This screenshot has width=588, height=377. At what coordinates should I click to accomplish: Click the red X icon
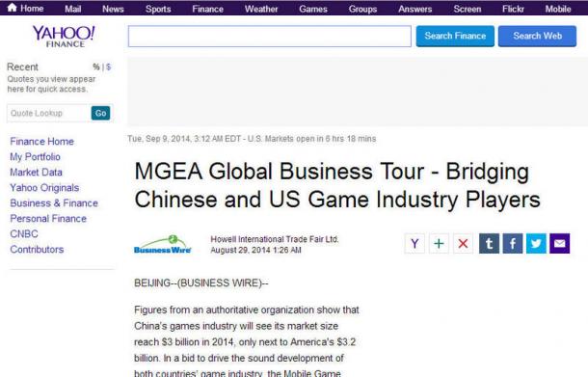click(x=463, y=243)
